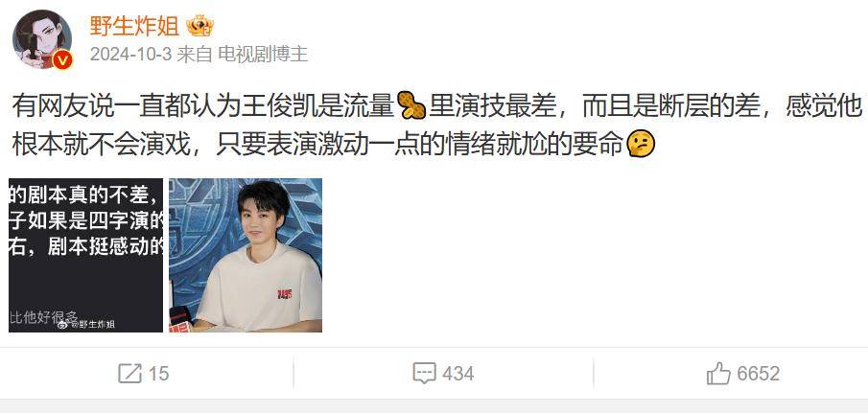Open comments via speech bubble icon
The width and height of the screenshot is (868, 413).
click(425, 374)
